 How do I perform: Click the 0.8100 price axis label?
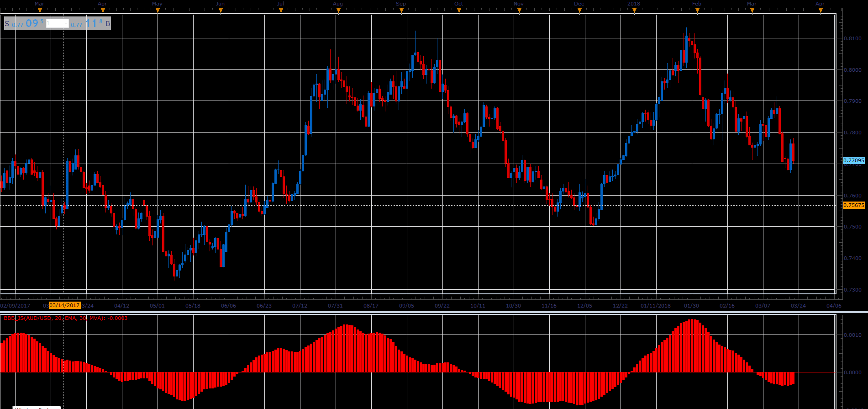coord(852,38)
